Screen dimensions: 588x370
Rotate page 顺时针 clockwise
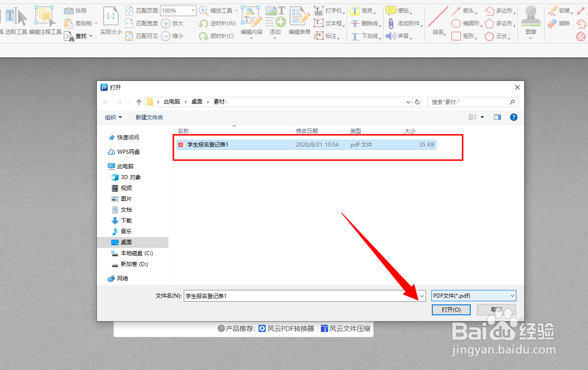coord(217,36)
